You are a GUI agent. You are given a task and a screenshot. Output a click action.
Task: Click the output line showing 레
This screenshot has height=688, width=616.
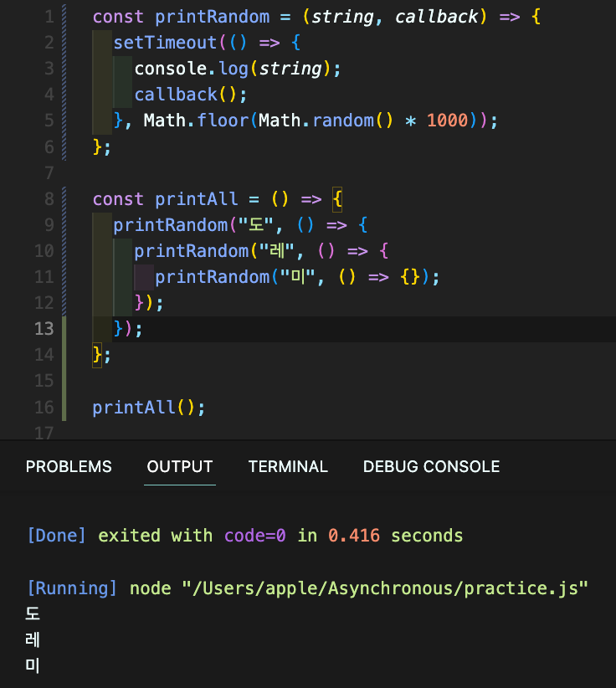(33, 639)
